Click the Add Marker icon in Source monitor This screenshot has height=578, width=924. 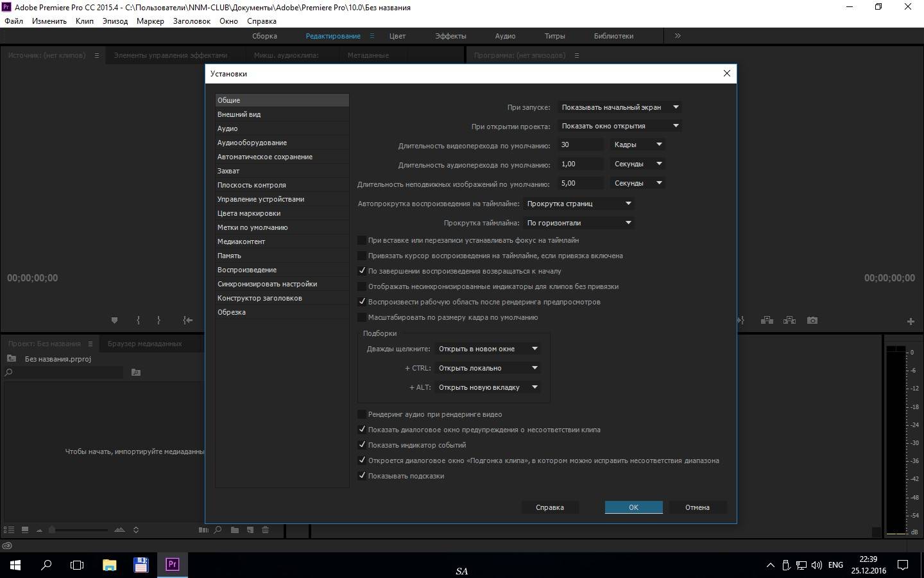(x=114, y=320)
